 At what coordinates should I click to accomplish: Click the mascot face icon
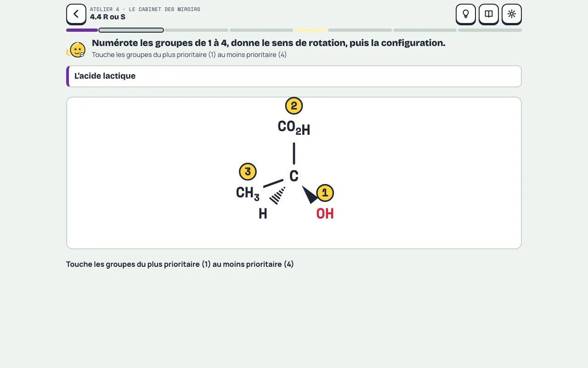[x=77, y=50]
